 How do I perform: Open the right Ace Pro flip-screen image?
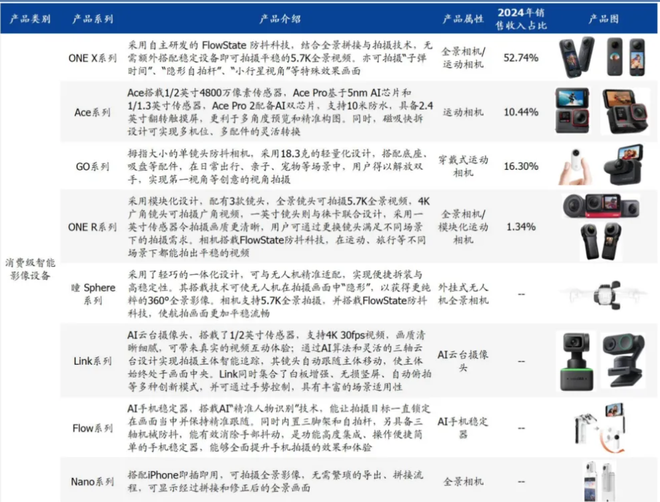[x=625, y=112]
